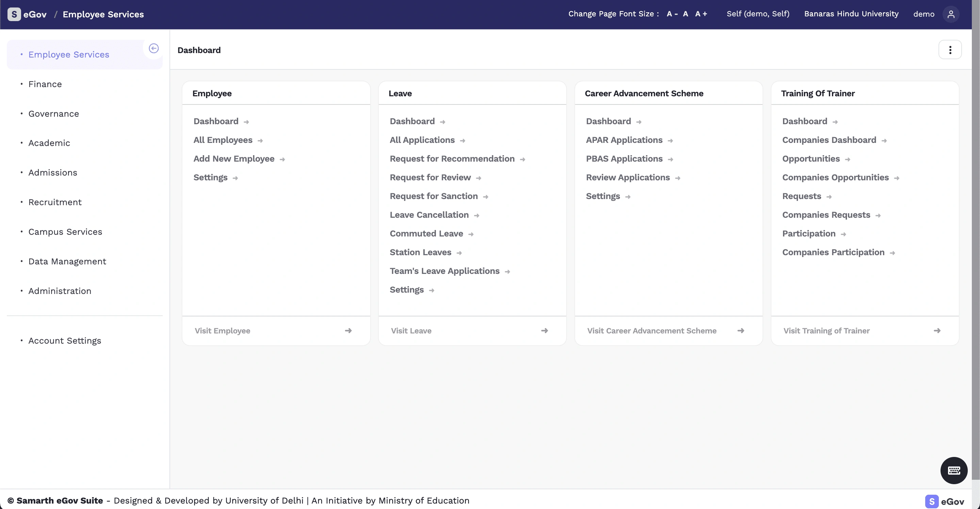
Task: Select the Academic sidebar menu item
Action: [49, 143]
